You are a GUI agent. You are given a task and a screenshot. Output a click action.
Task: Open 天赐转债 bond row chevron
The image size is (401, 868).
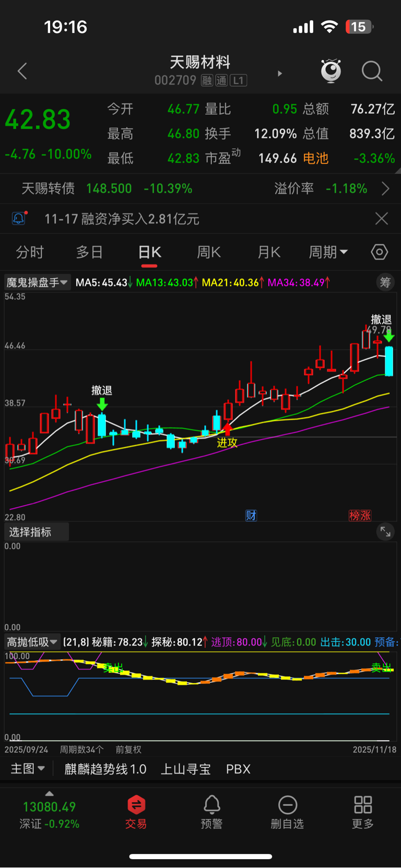[x=385, y=188]
